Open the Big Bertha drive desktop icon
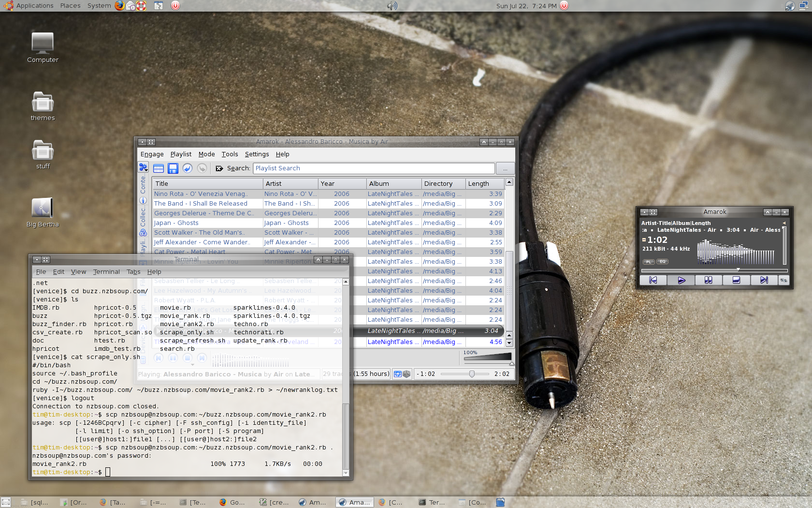812x508 pixels. (43, 212)
